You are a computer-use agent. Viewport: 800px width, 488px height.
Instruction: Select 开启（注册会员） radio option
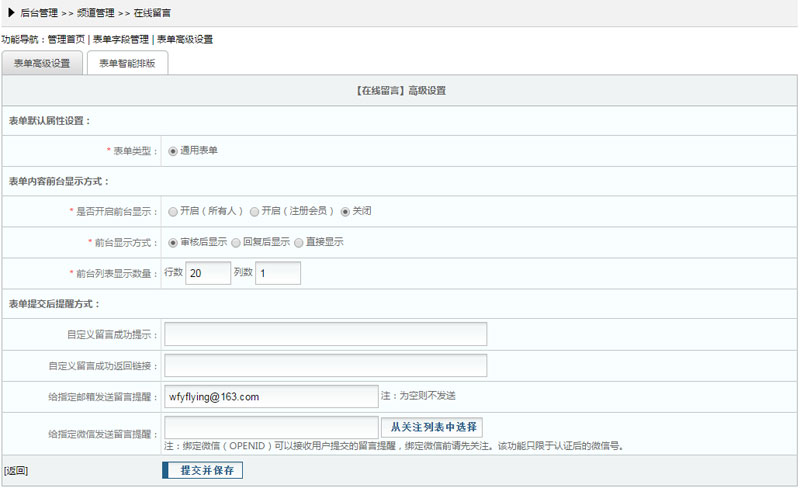coord(255,212)
